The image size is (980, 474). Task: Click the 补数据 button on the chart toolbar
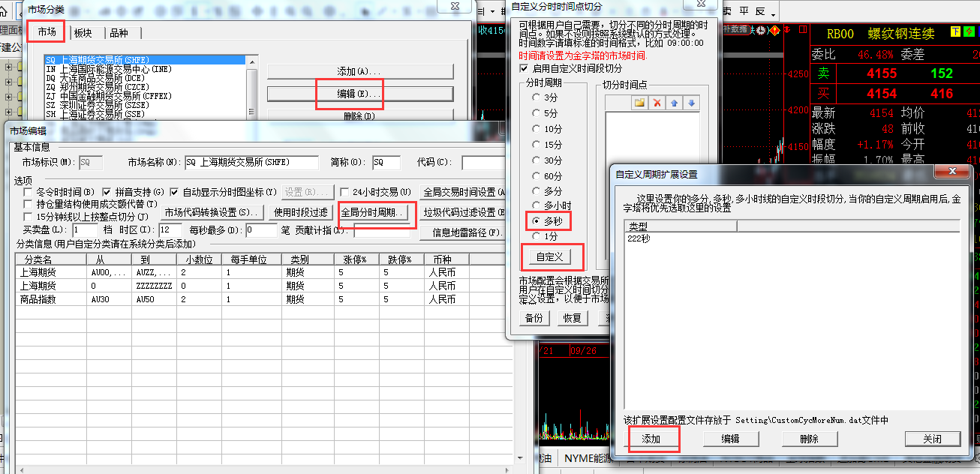click(x=735, y=29)
